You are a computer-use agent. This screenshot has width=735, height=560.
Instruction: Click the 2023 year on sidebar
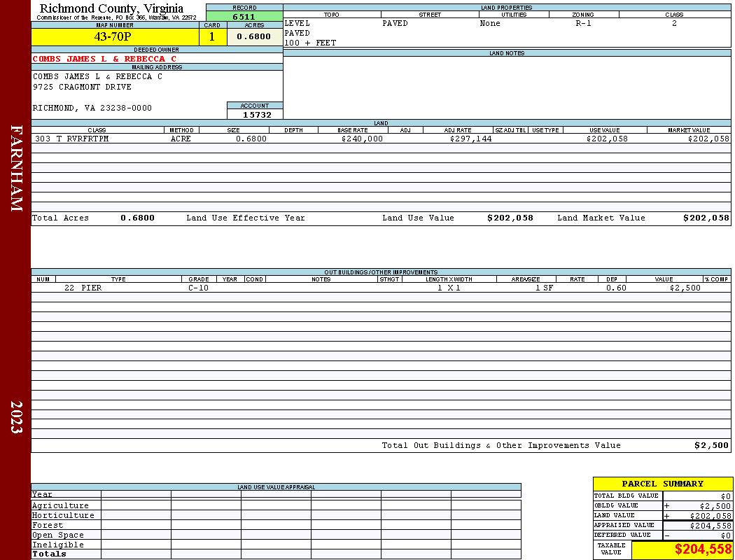click(16, 417)
